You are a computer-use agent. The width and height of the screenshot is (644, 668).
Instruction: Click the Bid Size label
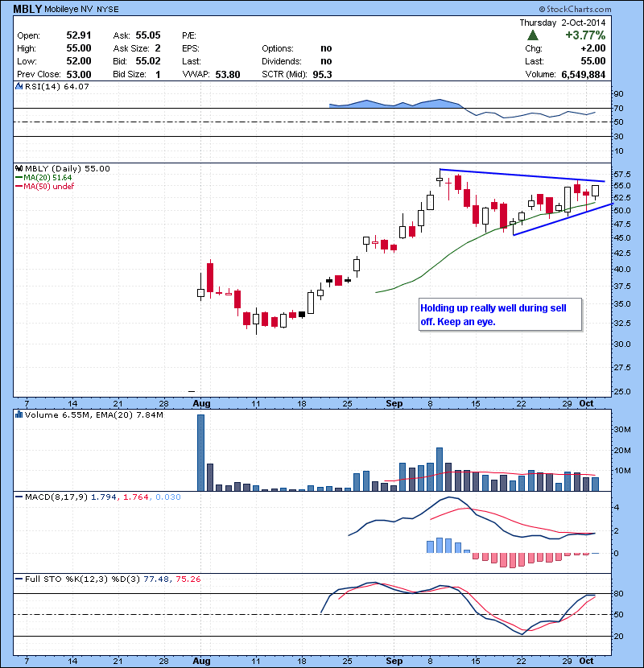129,75
